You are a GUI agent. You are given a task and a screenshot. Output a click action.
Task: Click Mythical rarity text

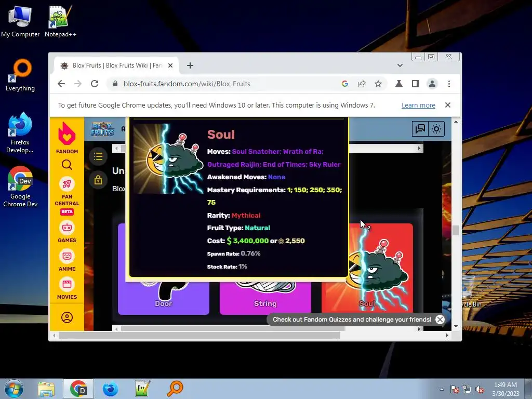(x=246, y=216)
